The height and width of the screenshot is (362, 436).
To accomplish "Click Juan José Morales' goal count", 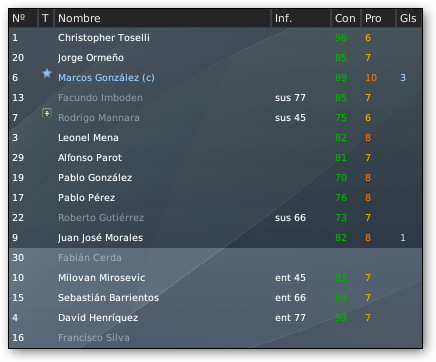I will point(403,238).
